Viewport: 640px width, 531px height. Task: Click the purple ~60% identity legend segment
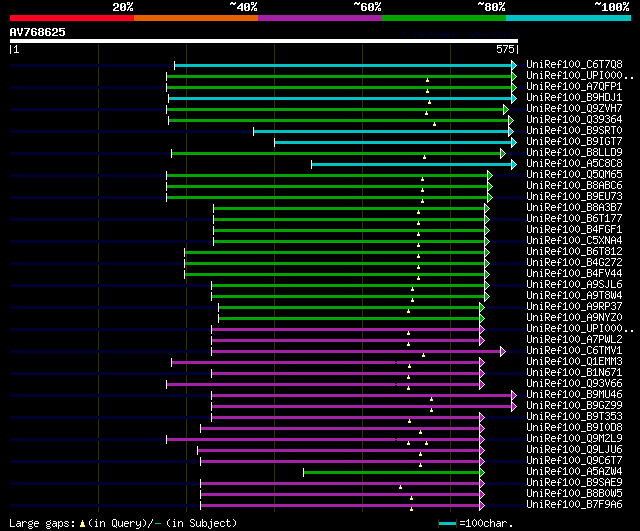tap(320, 18)
